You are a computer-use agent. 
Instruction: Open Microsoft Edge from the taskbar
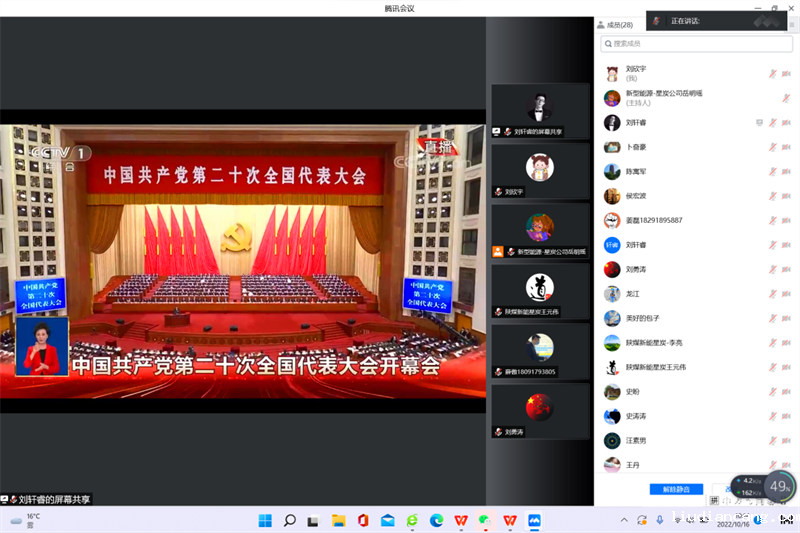tap(436, 520)
